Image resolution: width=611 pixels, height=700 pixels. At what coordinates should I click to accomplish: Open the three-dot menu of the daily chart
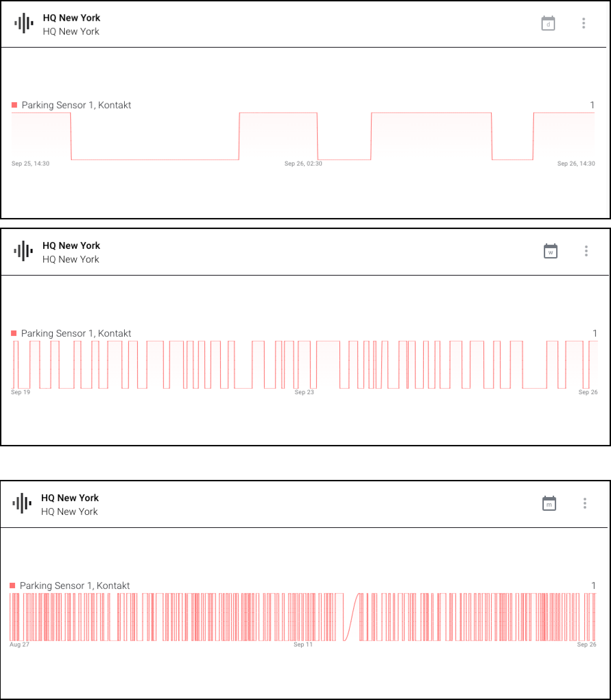(x=584, y=23)
